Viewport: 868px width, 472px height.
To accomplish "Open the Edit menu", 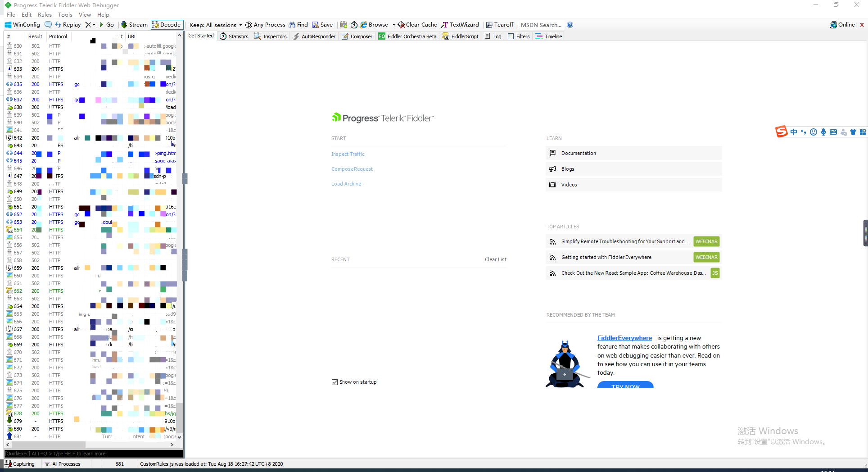I will click(x=27, y=14).
